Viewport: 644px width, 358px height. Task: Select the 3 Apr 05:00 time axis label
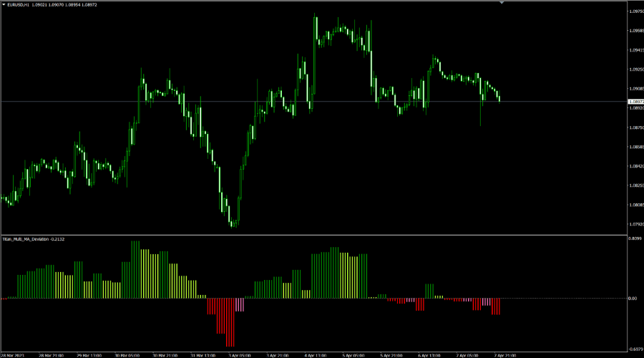coord(238,354)
